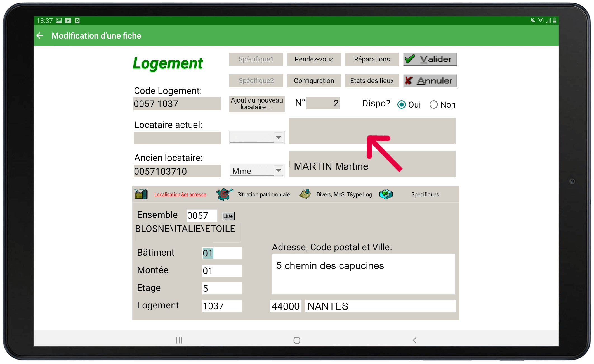Click the Etats des lieux button

pos(372,81)
